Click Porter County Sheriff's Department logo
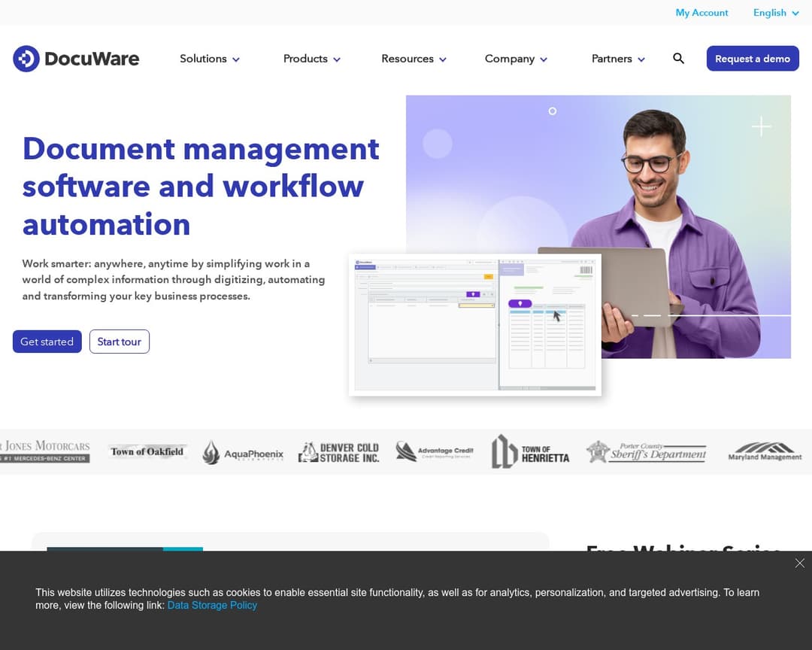 coord(647,452)
